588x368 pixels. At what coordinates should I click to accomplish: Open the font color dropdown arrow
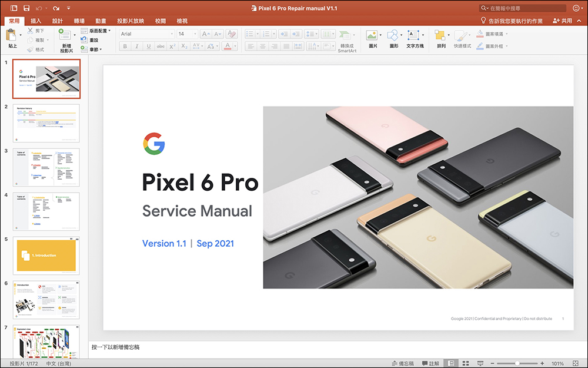pyautogui.click(x=235, y=46)
